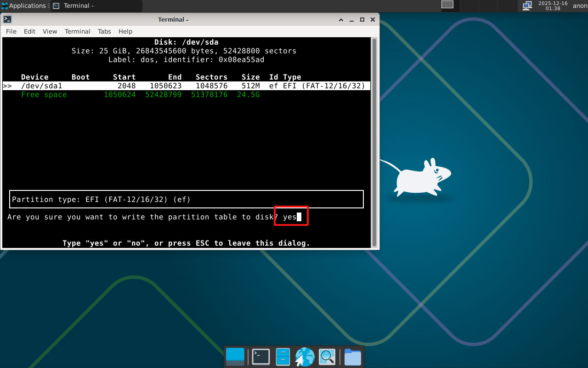This screenshot has width=588, height=368.
Task: Open the File menu
Action: coord(11,31)
